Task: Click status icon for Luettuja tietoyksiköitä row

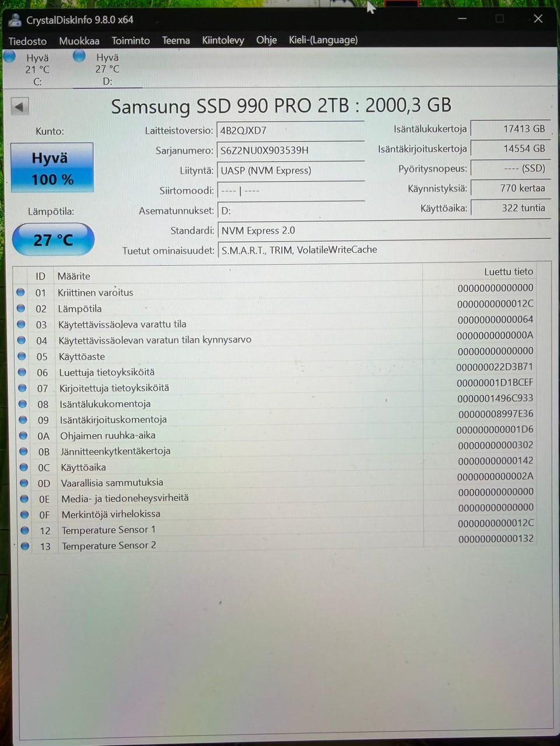Action: (22, 372)
